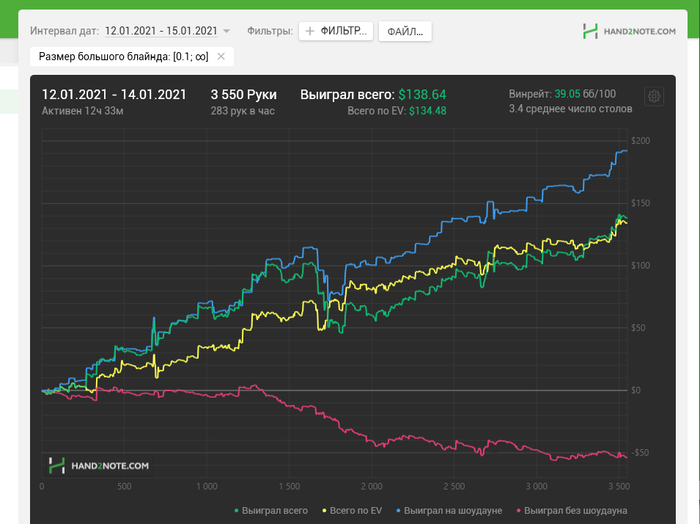The height and width of the screenshot is (524, 700).
Task: Click the '283 рук в час' text
Action: click(242, 111)
